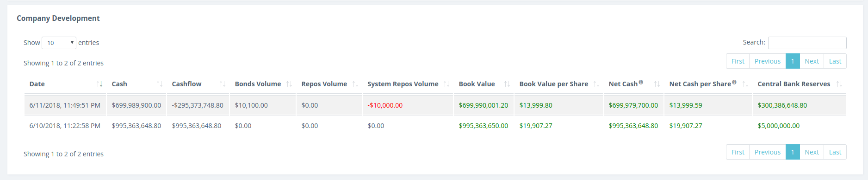Info icon next to Net Cash header
This screenshot has width=868, height=180.
point(641,82)
